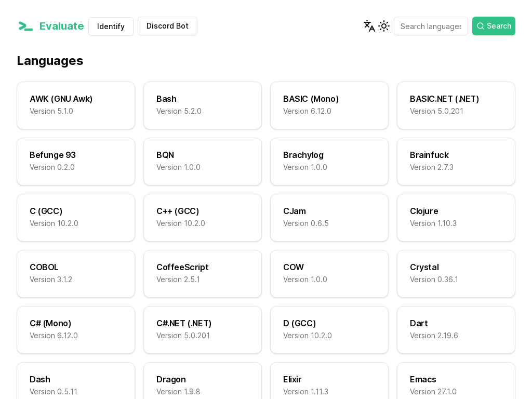532x399 pixels.
Task: Open the Discord Bot page
Action: 167,26
